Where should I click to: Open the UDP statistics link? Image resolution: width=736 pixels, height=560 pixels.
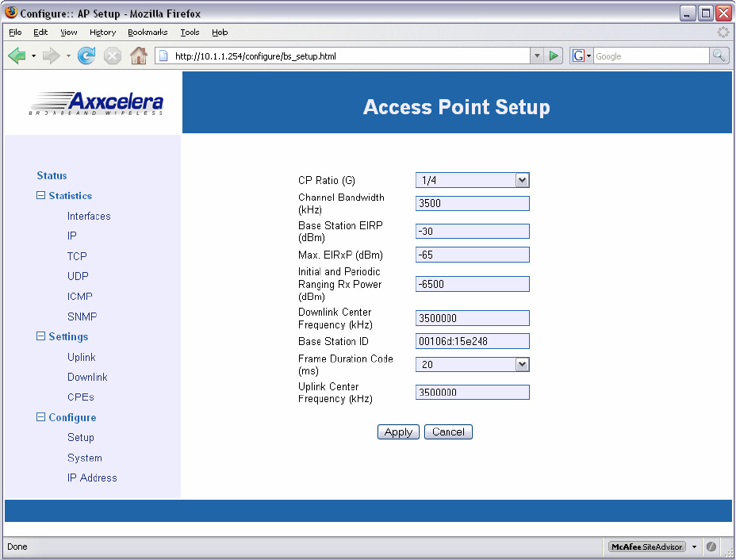point(78,276)
